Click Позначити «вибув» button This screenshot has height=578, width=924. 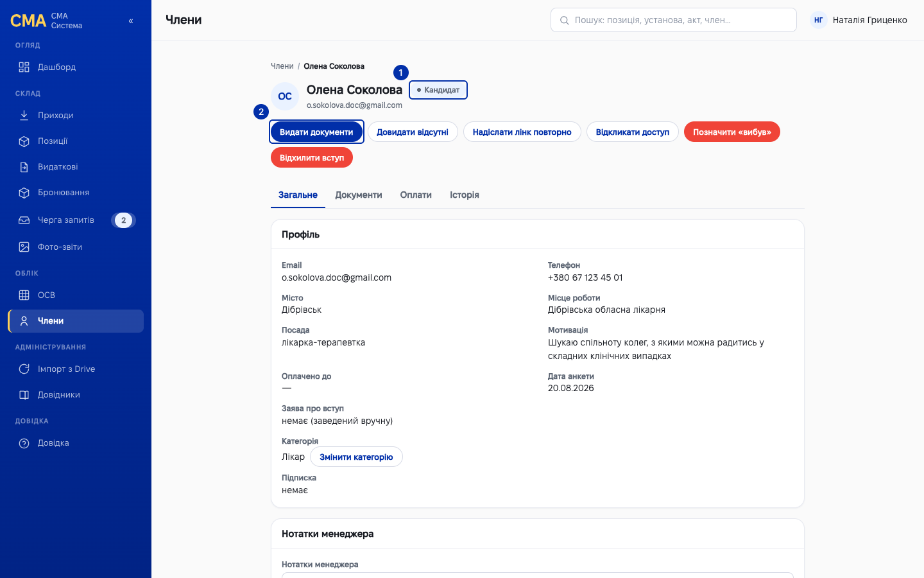click(732, 132)
